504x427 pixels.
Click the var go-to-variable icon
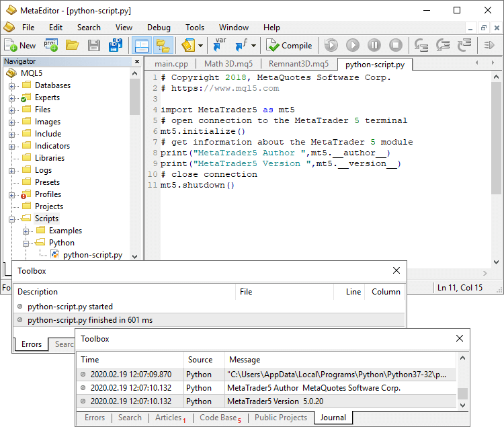click(x=220, y=45)
